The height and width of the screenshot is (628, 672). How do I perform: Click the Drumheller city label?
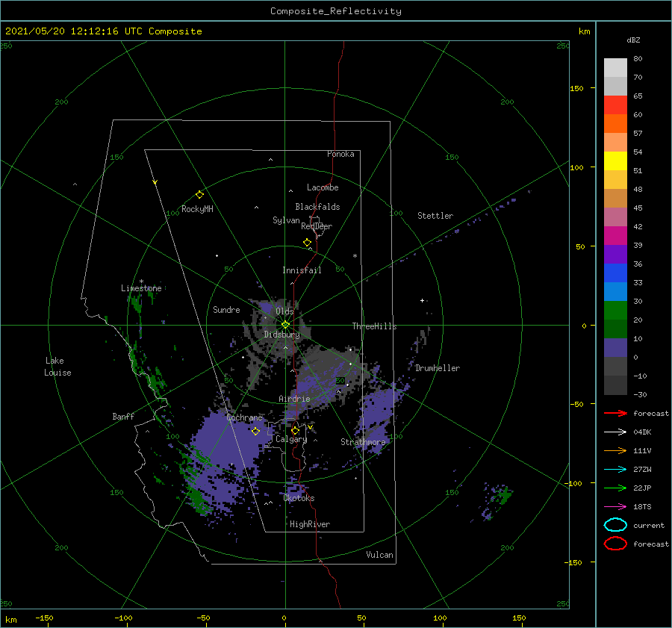[438, 368]
